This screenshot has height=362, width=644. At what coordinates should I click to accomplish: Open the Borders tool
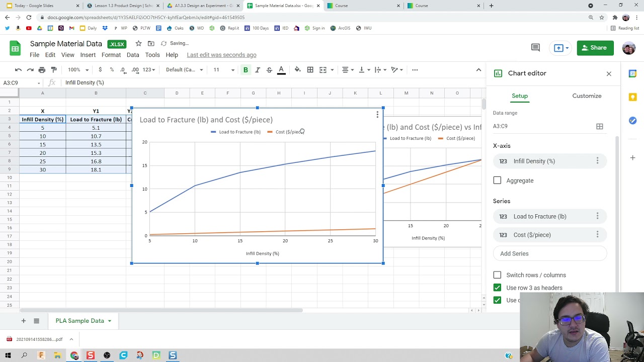pyautogui.click(x=310, y=70)
